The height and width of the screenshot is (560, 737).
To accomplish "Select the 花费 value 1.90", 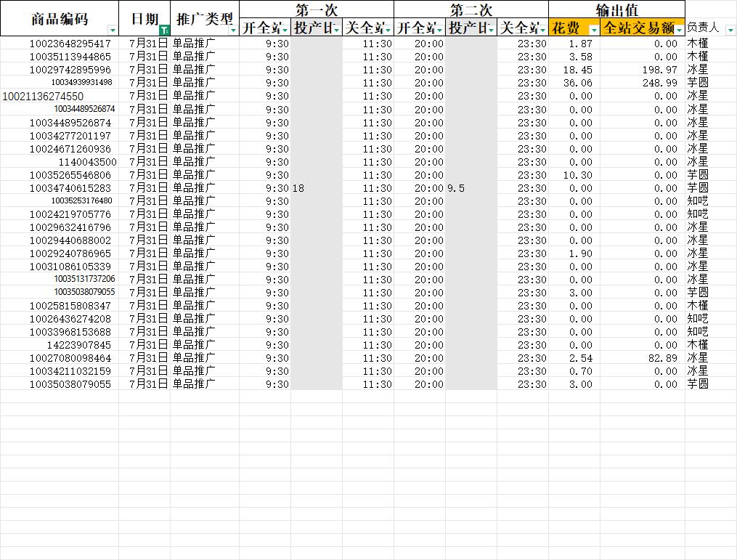I will pyautogui.click(x=580, y=254).
